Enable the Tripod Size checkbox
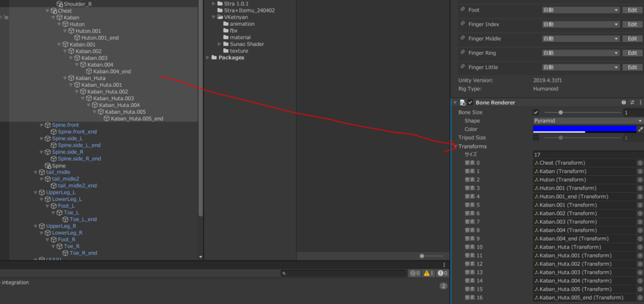The width and height of the screenshot is (644, 304). click(x=536, y=137)
